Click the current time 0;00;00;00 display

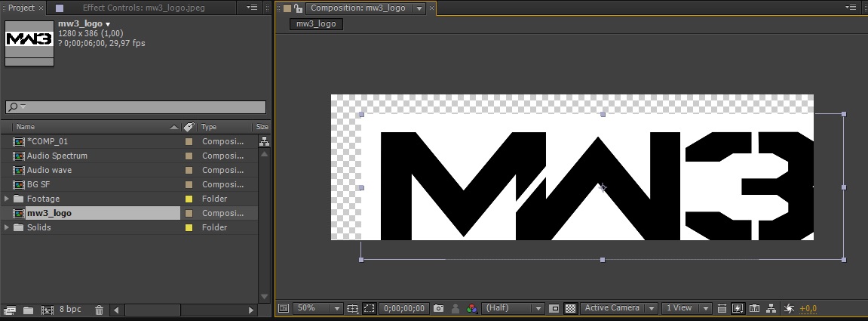click(404, 308)
